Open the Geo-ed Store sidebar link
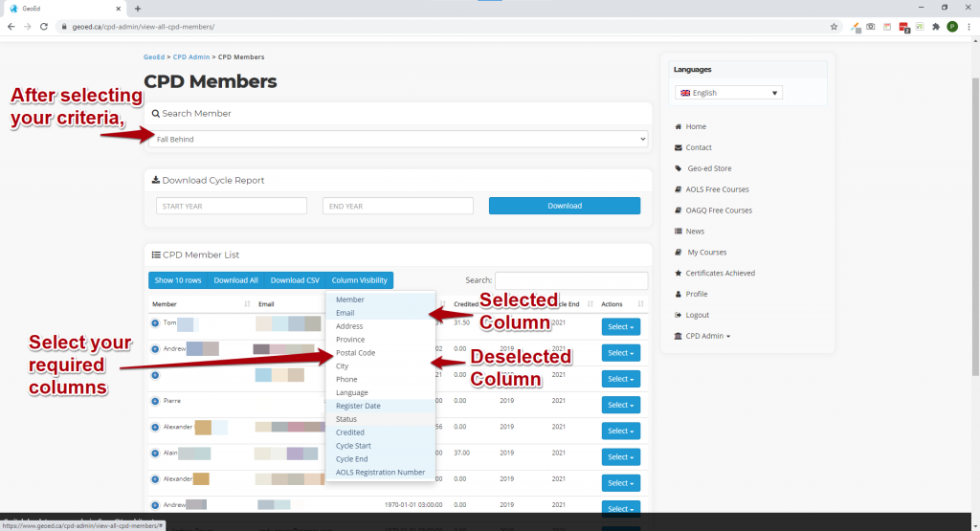This screenshot has height=531, width=980. click(709, 168)
